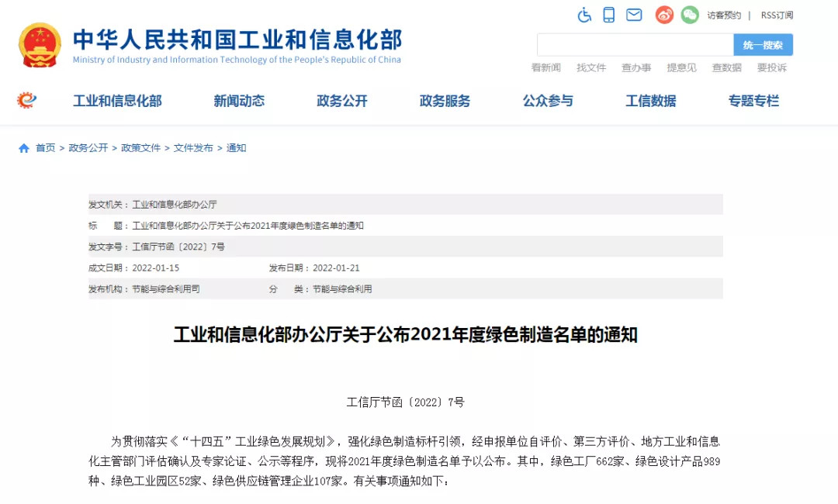Click the 找文件 quick link
This screenshot has height=504, width=838.
591,67
